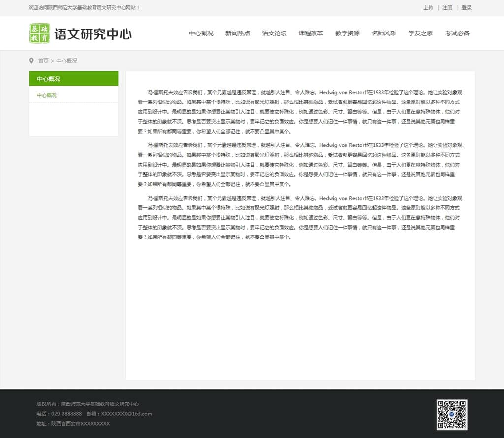Viewport: 504px width, 438px height.
Task: Navigate to 教学资源 section
Action: [347, 34]
